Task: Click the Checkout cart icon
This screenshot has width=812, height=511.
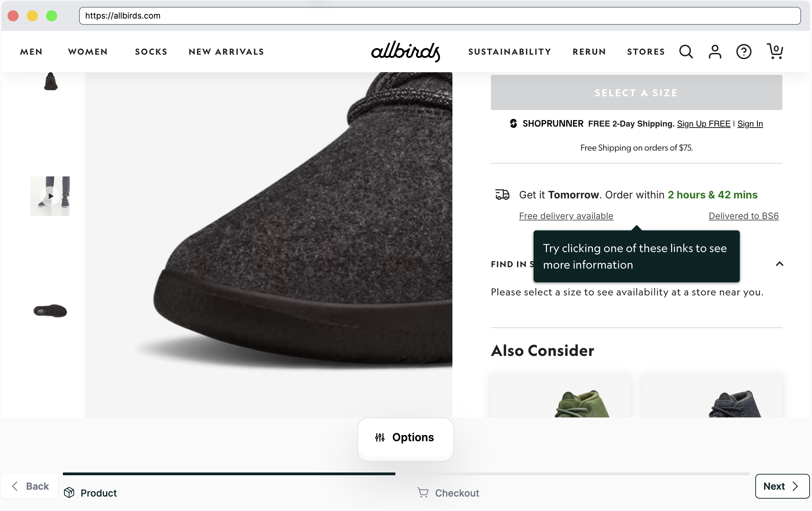Action: point(422,493)
